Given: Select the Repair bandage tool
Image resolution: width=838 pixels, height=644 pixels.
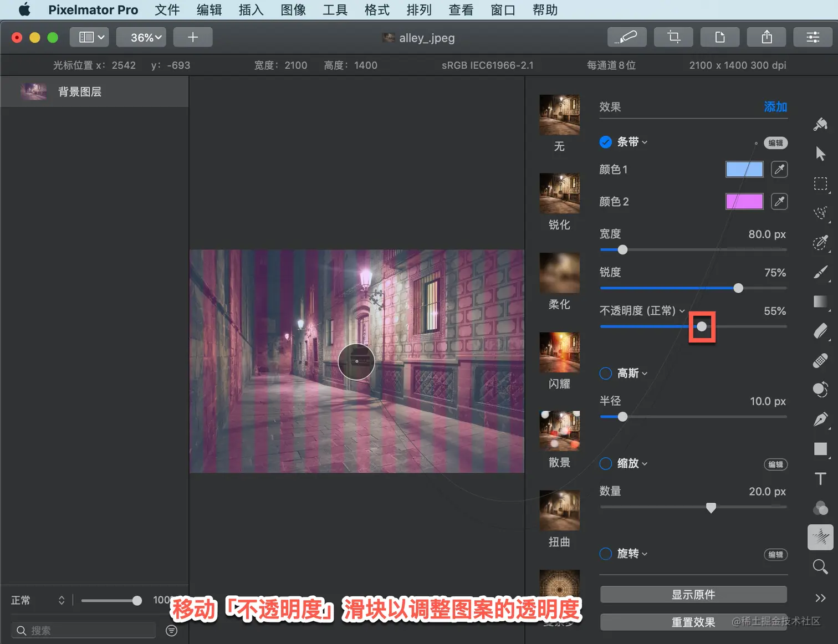Looking at the screenshot, I should (x=820, y=360).
